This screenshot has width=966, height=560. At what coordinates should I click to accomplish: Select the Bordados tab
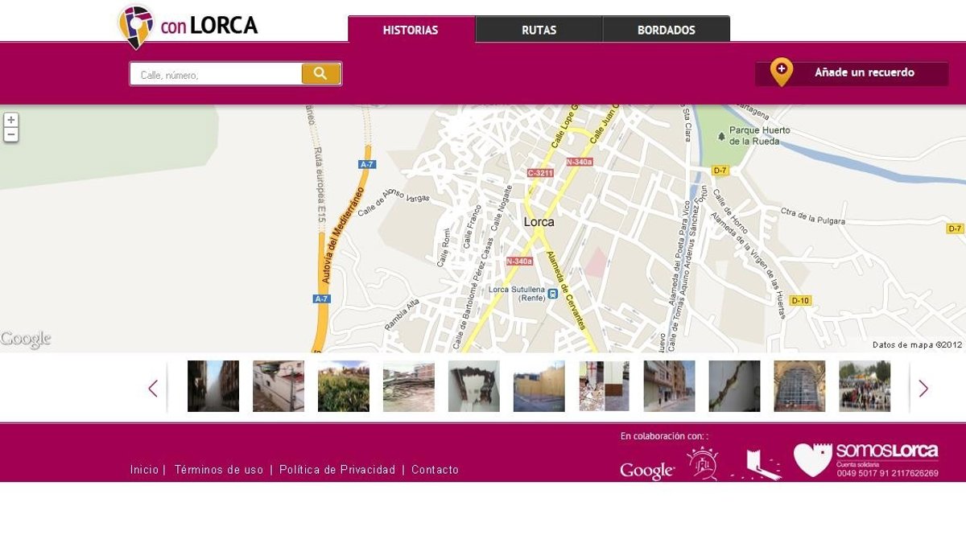(x=666, y=31)
